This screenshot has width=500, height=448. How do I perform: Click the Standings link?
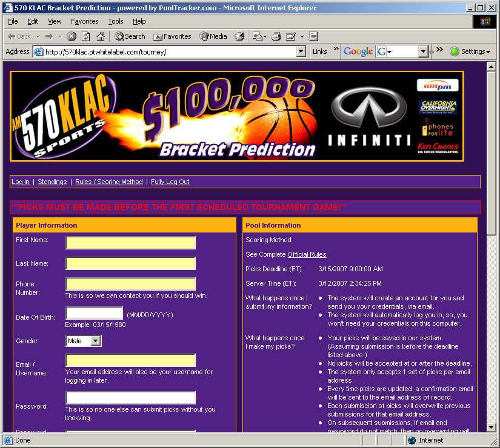click(x=52, y=182)
